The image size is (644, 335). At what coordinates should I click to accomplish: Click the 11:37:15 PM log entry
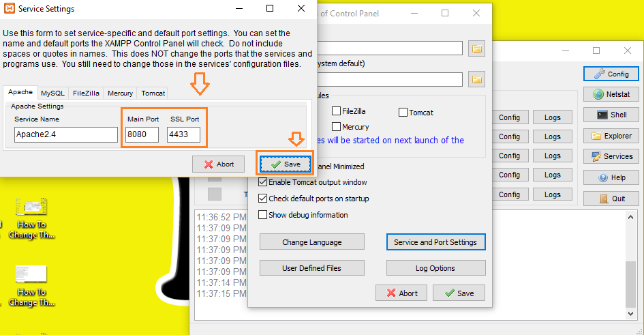[x=221, y=293]
